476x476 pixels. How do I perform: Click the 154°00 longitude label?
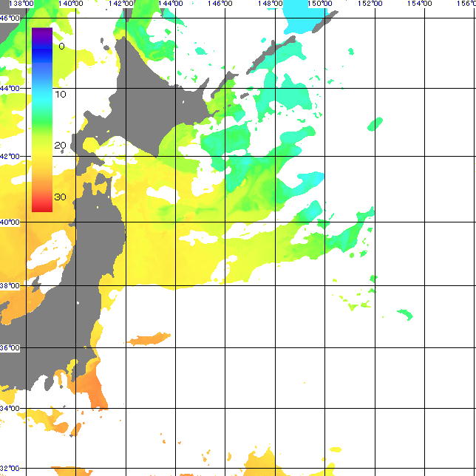pos(420,4)
